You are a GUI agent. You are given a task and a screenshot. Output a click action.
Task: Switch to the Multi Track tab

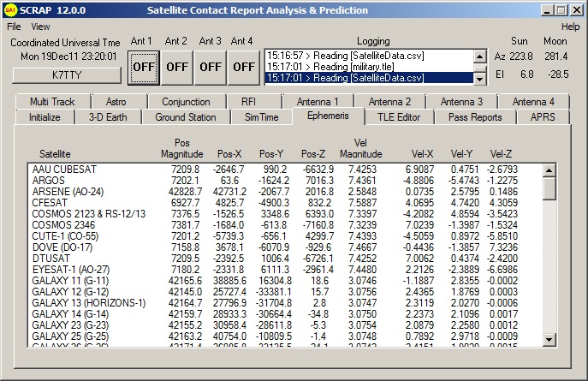click(x=52, y=102)
